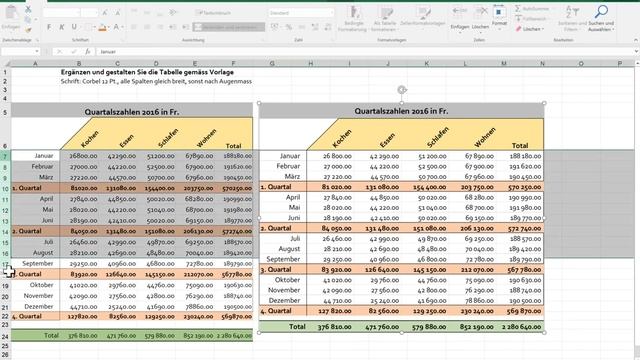Screen dimensions: 640x360
Task: Select the Format Painter brush icon
Action: (x=28, y=30)
